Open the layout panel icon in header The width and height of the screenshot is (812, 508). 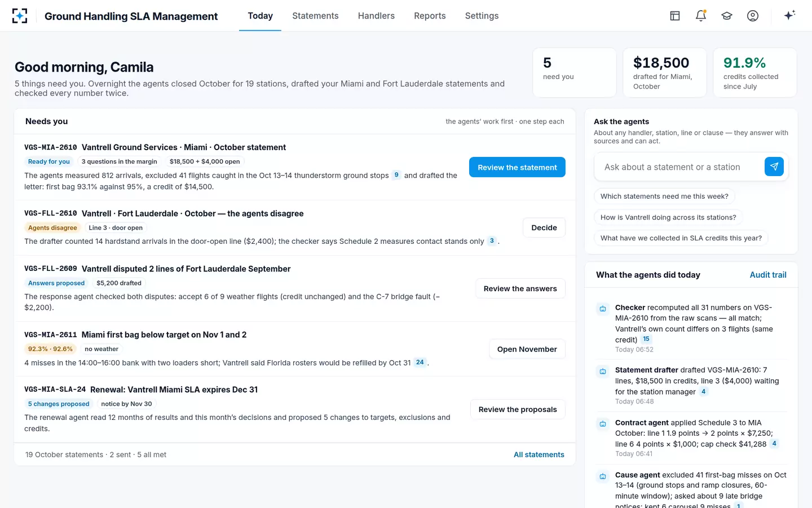click(675, 16)
